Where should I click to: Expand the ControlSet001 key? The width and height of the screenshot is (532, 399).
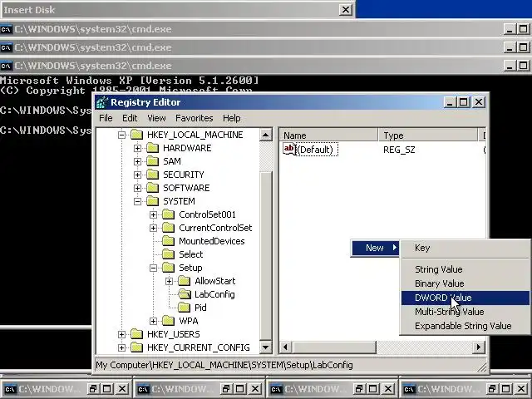[153, 214]
